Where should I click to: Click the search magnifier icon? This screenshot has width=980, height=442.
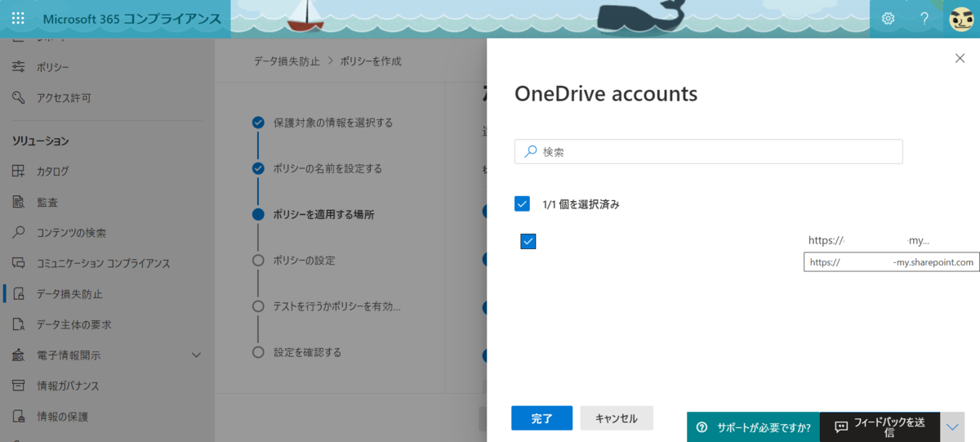coord(530,151)
